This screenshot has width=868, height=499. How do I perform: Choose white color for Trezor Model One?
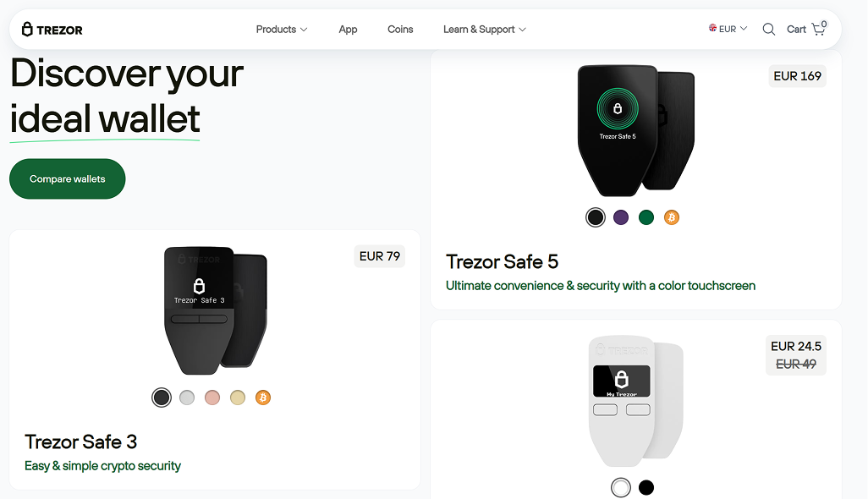coord(621,487)
